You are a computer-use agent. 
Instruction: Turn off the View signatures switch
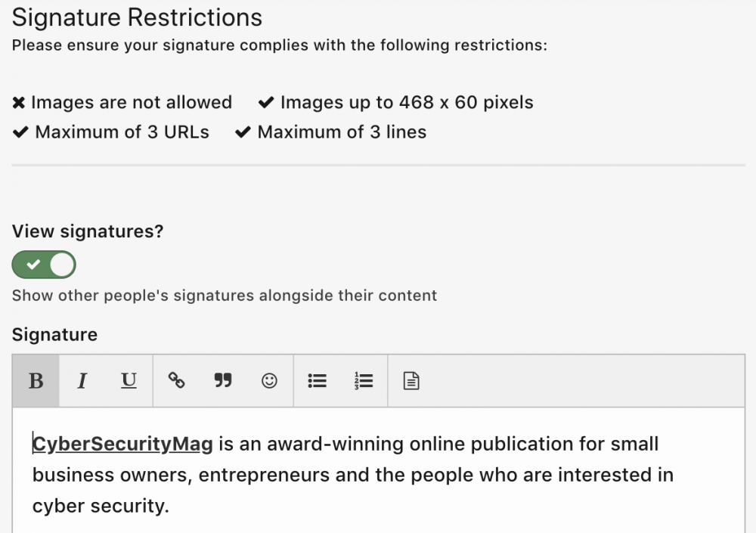click(x=44, y=265)
